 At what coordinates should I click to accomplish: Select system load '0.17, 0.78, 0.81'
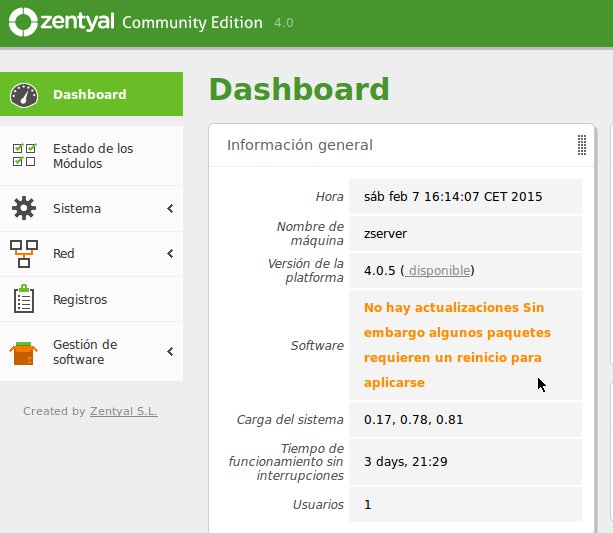click(x=413, y=420)
